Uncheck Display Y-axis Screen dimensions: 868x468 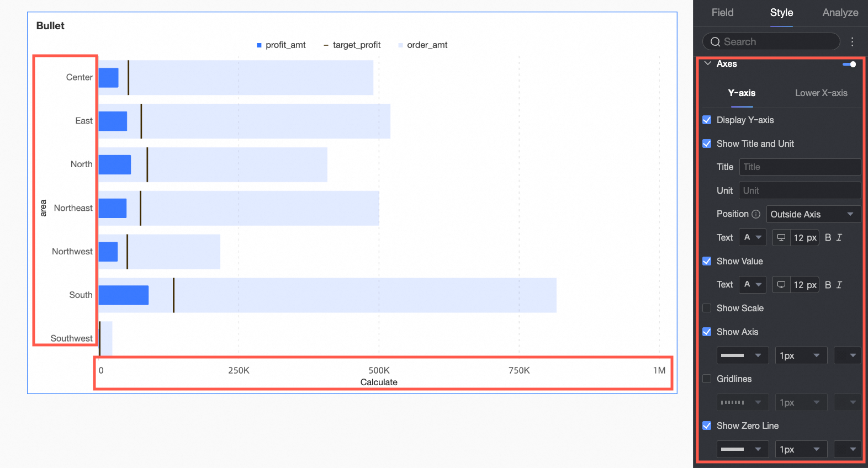pos(707,120)
